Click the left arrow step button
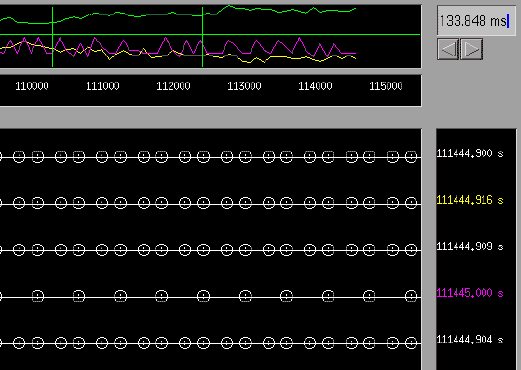The height and width of the screenshot is (370, 521). click(x=448, y=49)
